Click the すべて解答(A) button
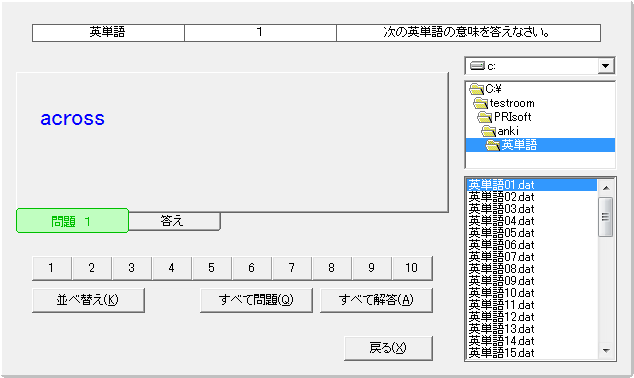The image size is (634, 378). pos(376,300)
